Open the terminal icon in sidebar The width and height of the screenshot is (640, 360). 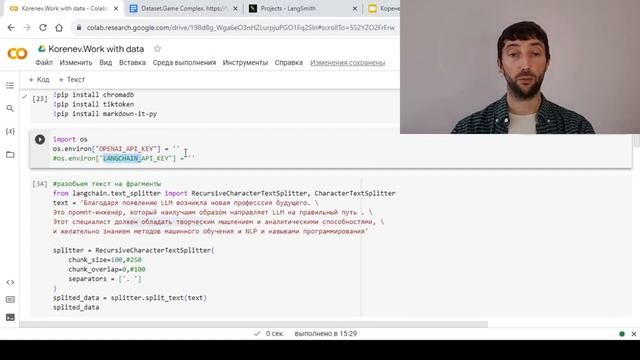point(10,317)
